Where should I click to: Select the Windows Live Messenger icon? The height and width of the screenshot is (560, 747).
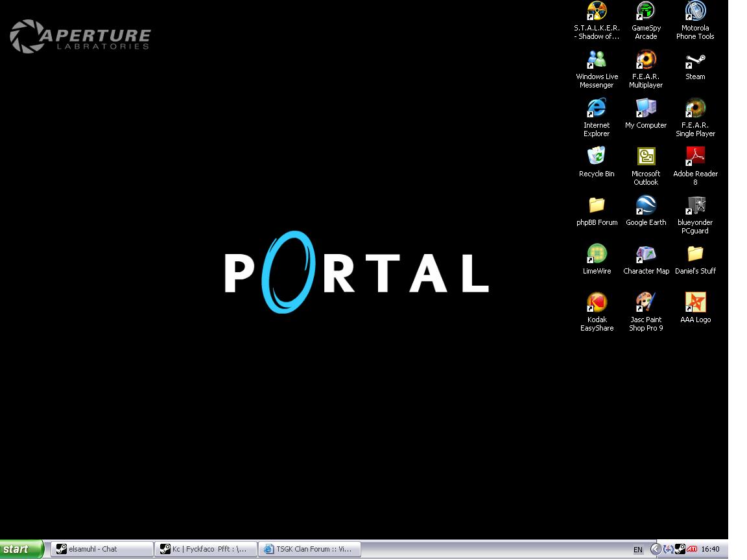597,61
